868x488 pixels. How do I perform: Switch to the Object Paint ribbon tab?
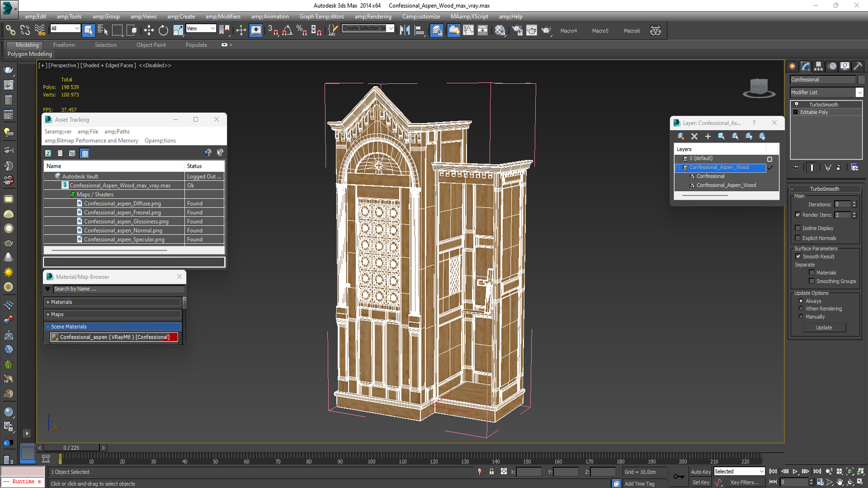click(x=151, y=45)
